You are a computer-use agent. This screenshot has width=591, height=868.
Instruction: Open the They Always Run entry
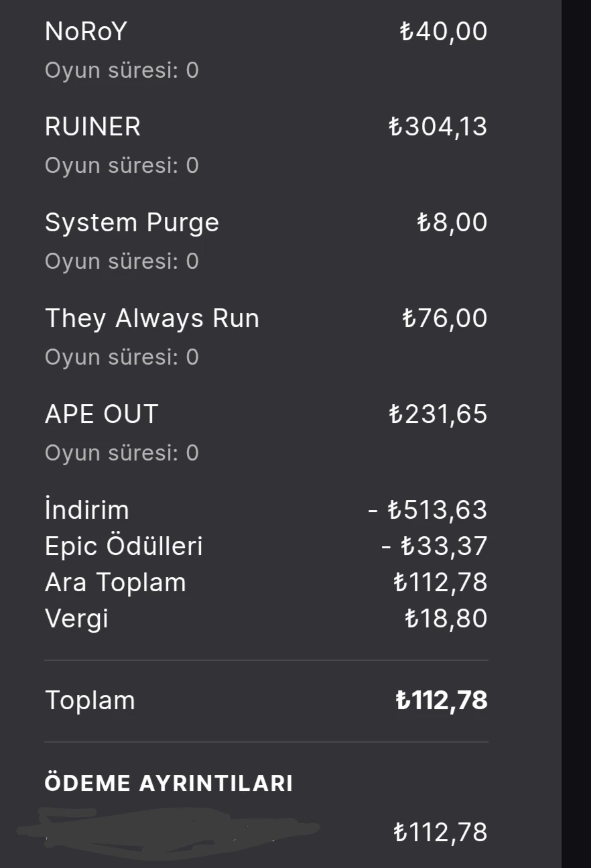coord(152,318)
